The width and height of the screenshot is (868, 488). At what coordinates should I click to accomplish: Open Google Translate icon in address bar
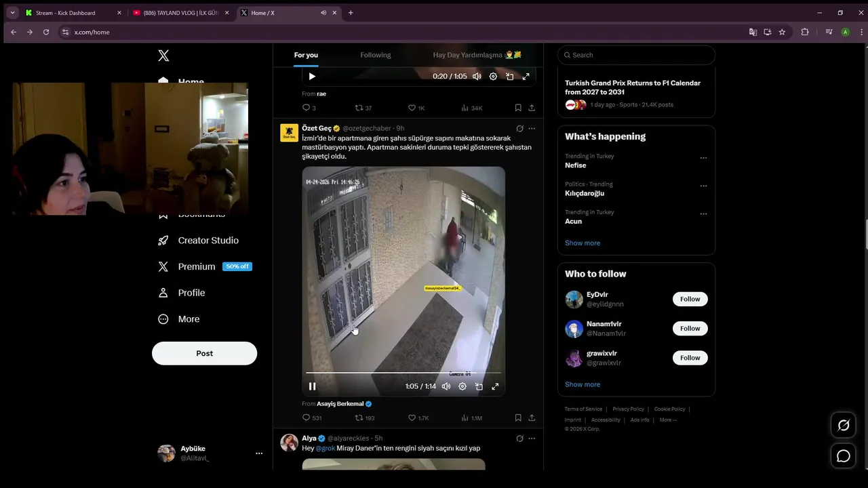coord(753,32)
